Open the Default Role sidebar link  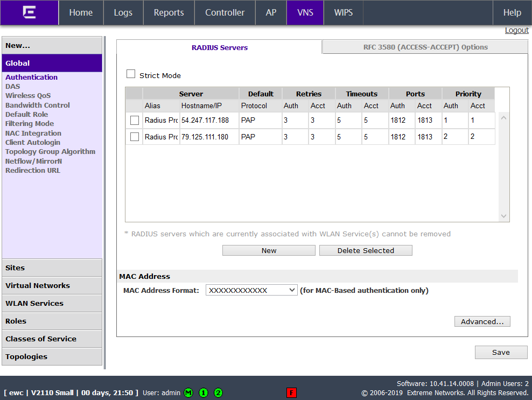pos(26,114)
